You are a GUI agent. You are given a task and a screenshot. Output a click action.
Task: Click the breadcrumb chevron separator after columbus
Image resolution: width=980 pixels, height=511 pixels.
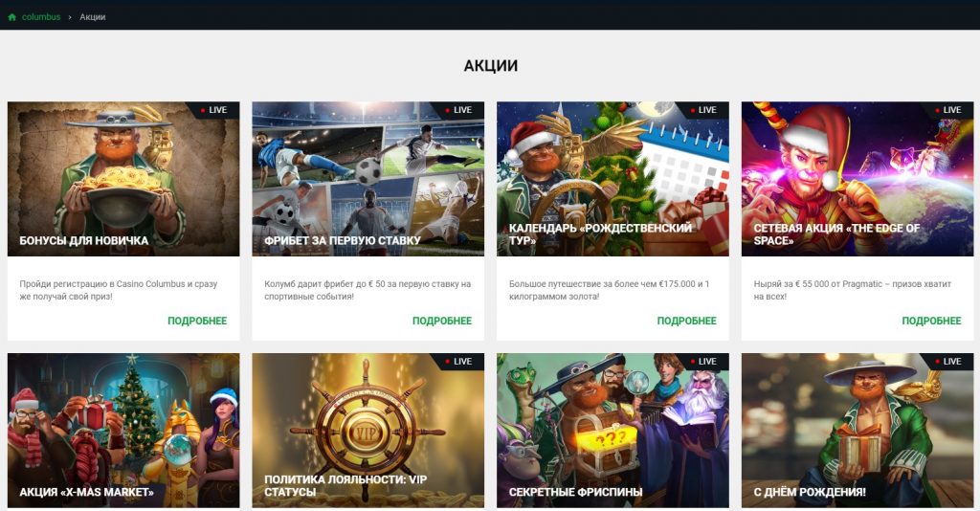point(70,17)
